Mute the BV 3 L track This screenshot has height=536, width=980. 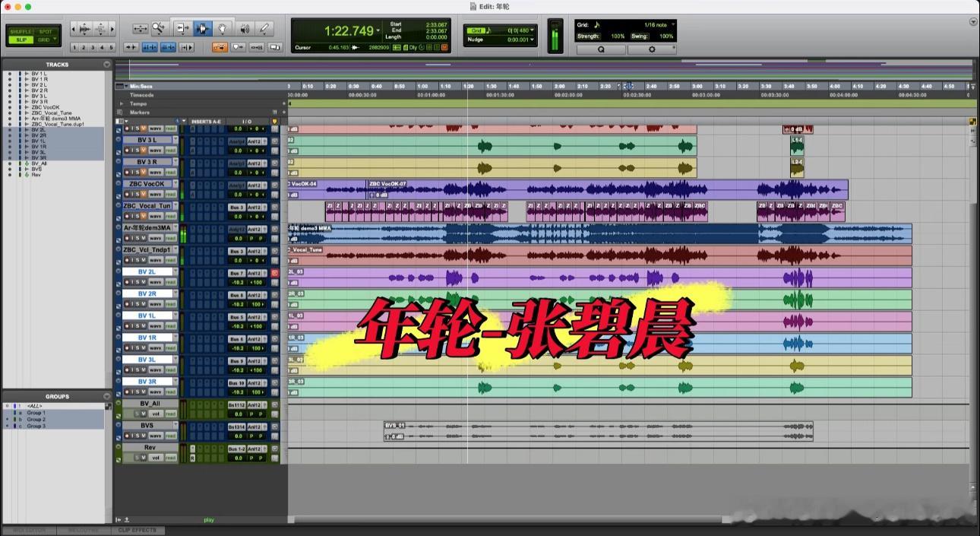click(144, 151)
